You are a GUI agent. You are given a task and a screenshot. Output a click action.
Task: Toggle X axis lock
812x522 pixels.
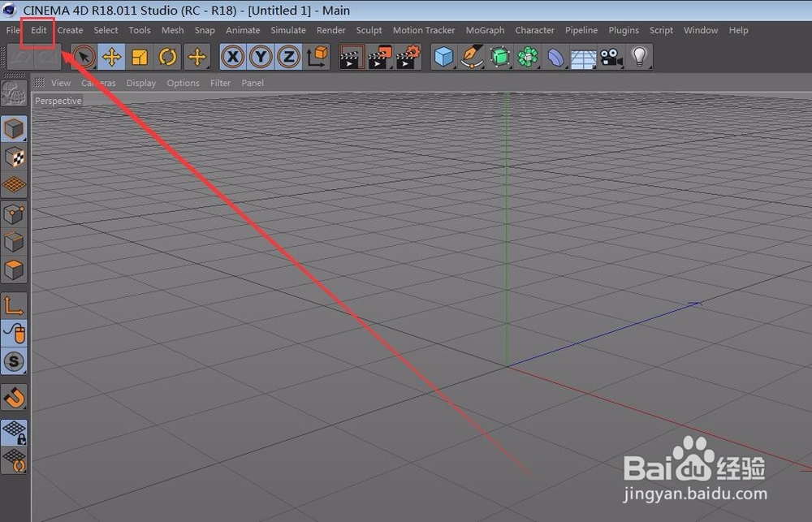(x=233, y=57)
